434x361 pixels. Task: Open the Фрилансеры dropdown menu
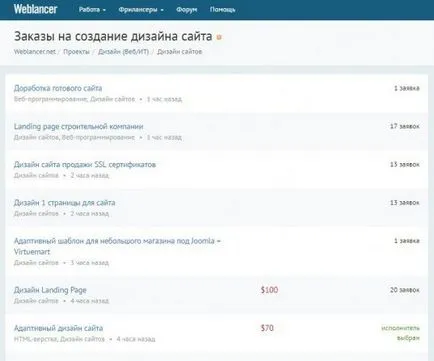tap(141, 10)
